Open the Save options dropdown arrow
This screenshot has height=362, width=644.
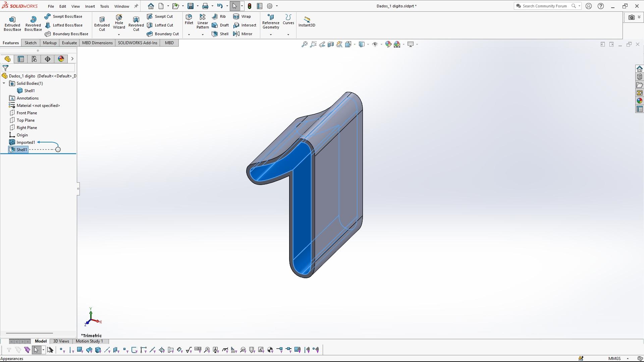(x=198, y=6)
